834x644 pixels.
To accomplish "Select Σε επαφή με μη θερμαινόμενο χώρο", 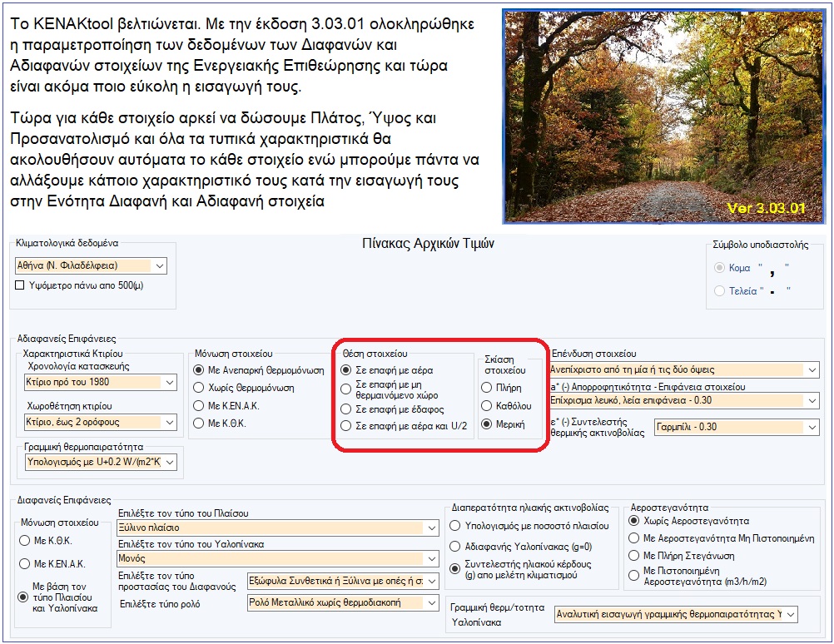I will 345,389.
